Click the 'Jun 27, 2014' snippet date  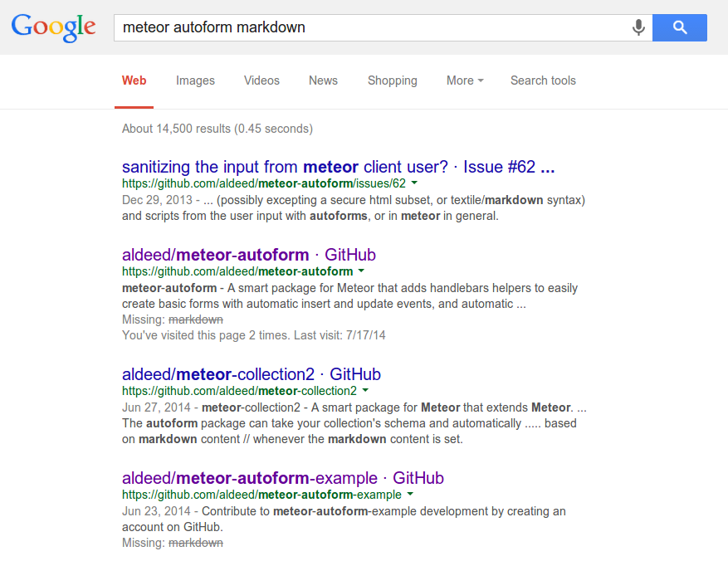click(x=156, y=407)
